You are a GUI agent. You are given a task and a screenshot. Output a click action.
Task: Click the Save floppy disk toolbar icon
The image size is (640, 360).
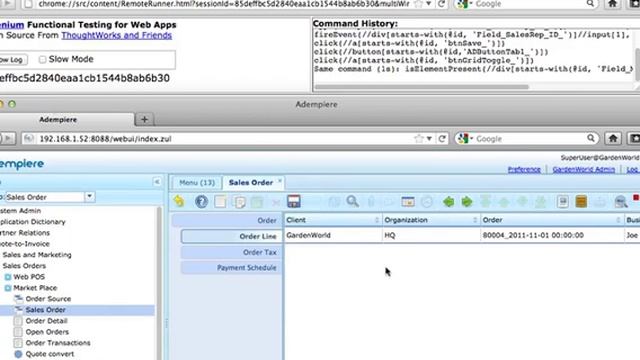point(294,201)
